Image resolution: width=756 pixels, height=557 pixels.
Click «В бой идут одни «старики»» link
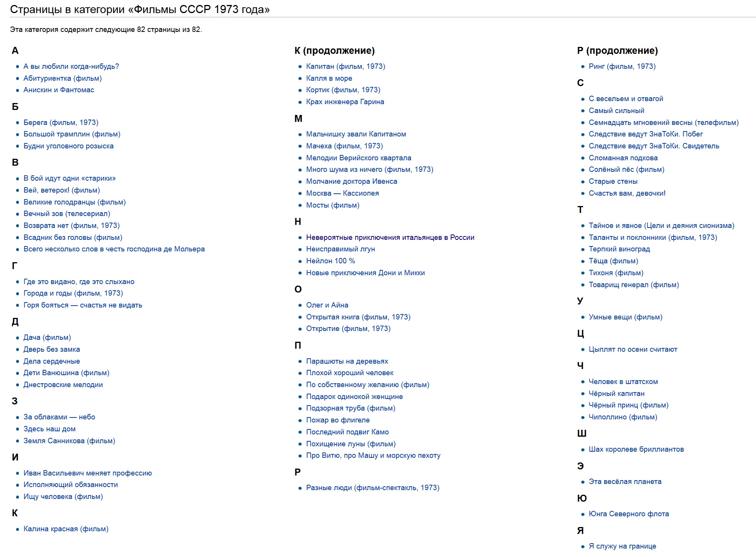70,178
